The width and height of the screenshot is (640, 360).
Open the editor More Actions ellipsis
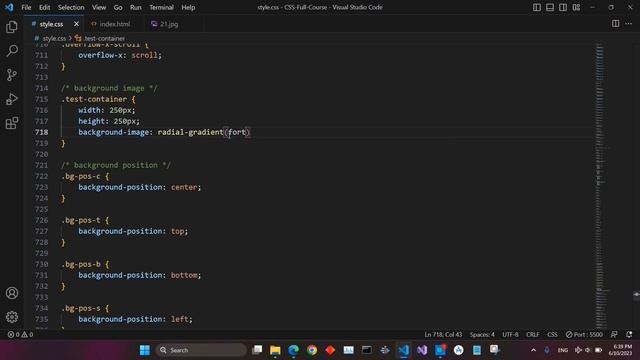pyautogui.click(x=629, y=24)
